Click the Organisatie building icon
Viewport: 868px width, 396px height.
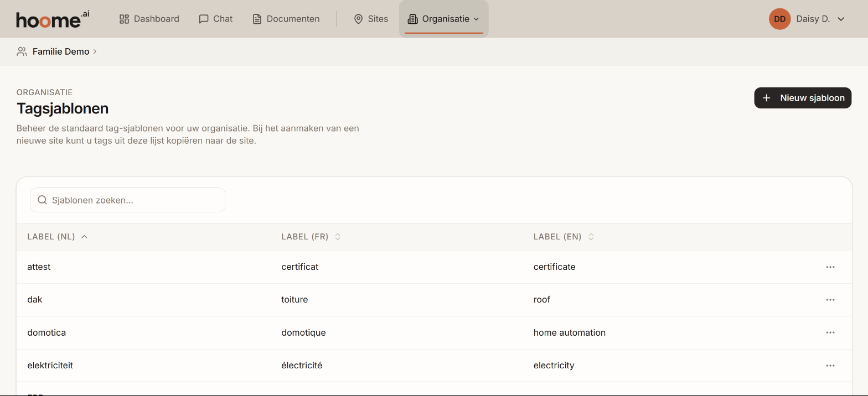pyautogui.click(x=412, y=19)
